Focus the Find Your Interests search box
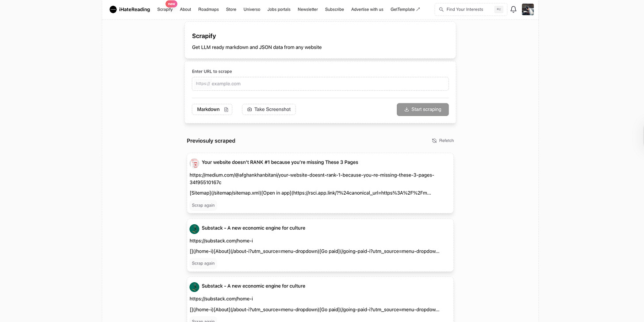The width and height of the screenshot is (644, 322). [x=471, y=9]
